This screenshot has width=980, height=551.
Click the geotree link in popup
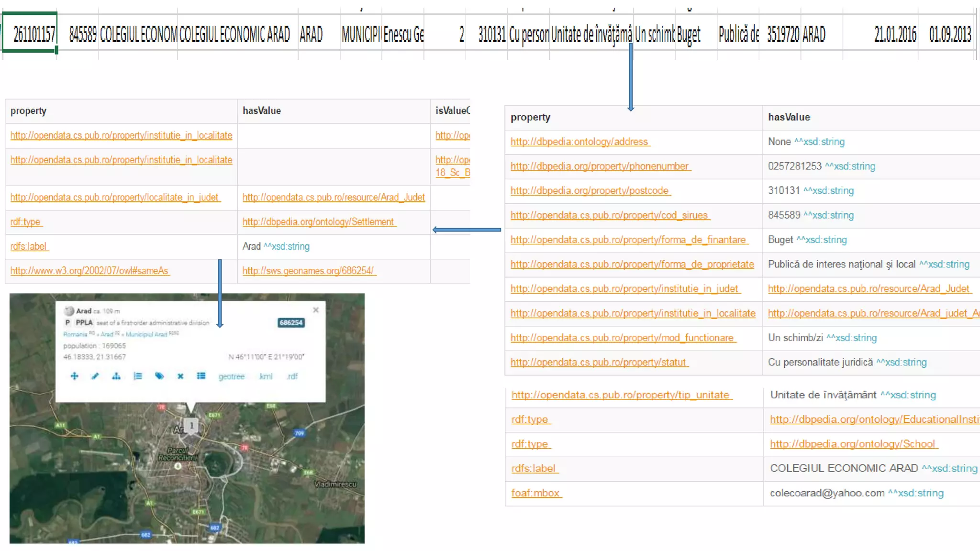point(232,376)
